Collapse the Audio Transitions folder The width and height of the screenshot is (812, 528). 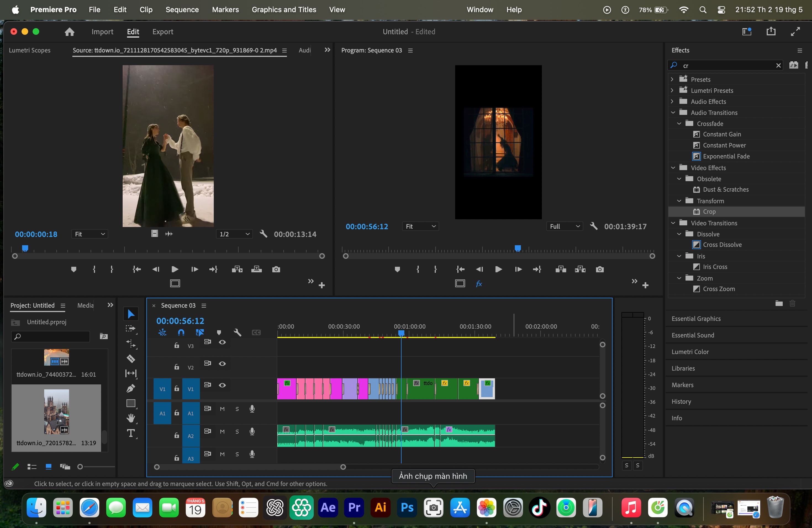[x=673, y=113]
